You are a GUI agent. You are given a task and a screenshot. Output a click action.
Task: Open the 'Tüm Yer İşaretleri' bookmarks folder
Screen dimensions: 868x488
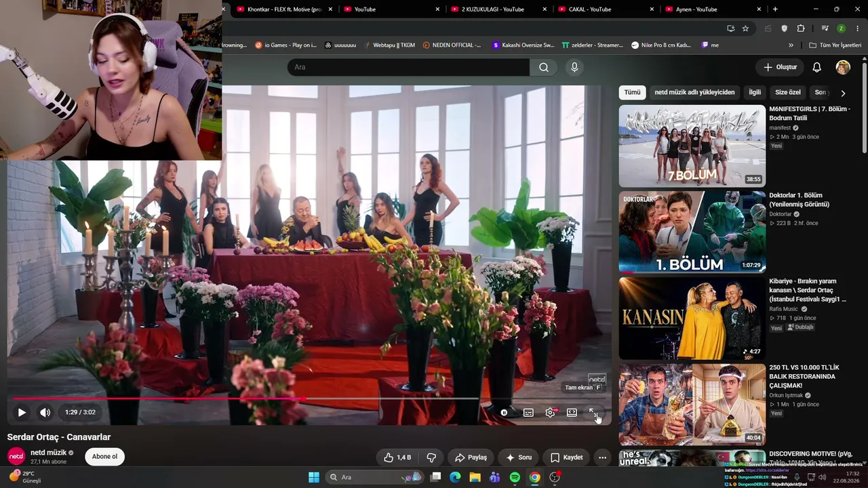point(835,45)
